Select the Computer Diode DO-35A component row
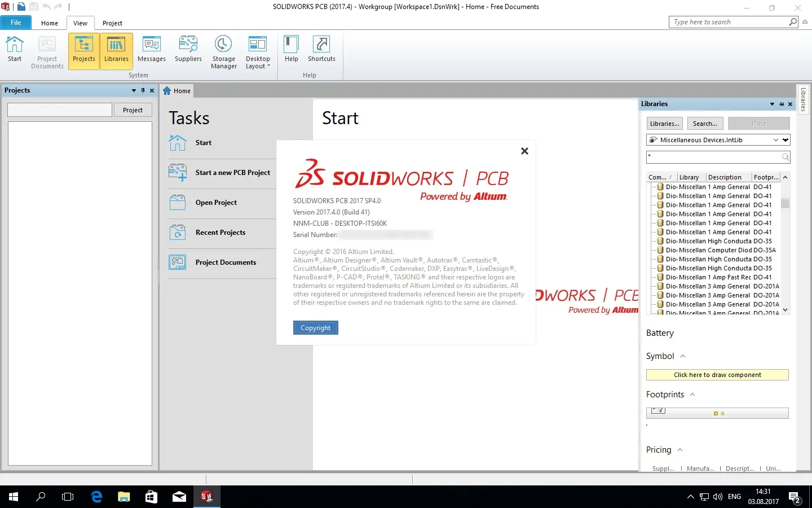The image size is (812, 508). [713, 250]
